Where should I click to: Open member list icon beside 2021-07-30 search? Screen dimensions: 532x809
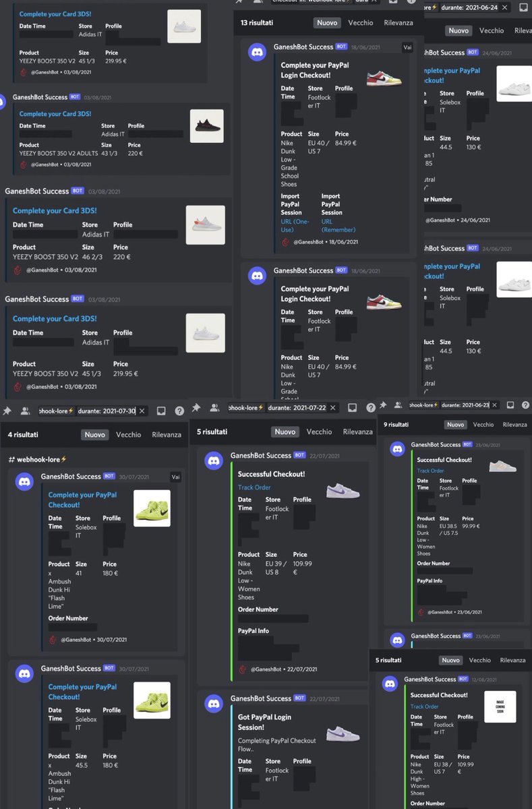(x=26, y=411)
